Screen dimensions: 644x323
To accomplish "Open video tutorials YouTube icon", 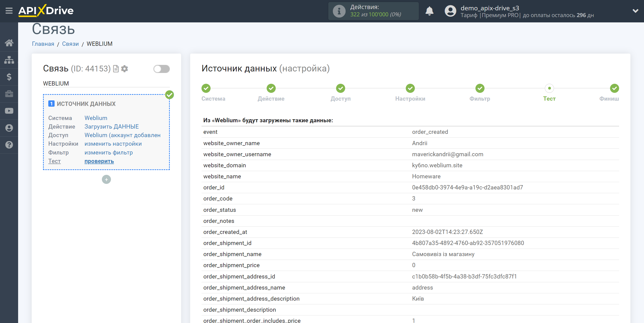I will pos(9,111).
